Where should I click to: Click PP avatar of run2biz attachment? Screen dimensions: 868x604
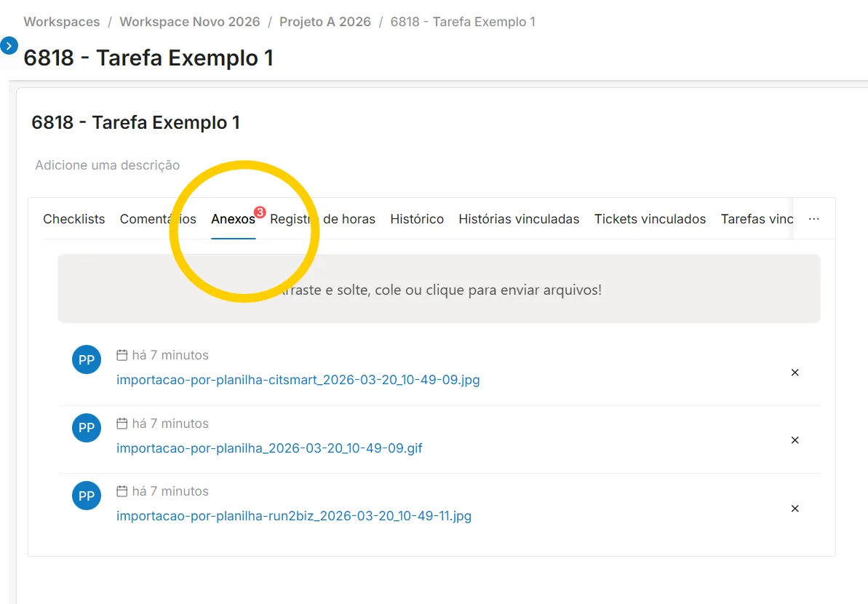click(x=87, y=496)
